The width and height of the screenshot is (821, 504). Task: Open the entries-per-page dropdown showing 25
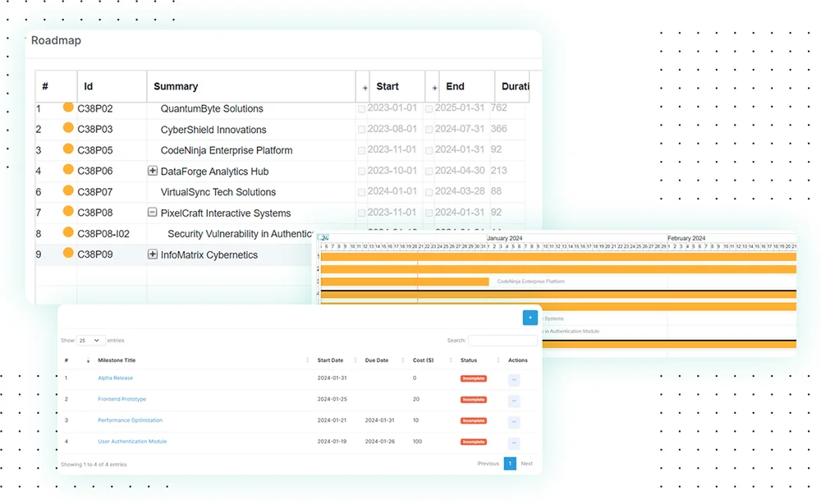[90, 340]
